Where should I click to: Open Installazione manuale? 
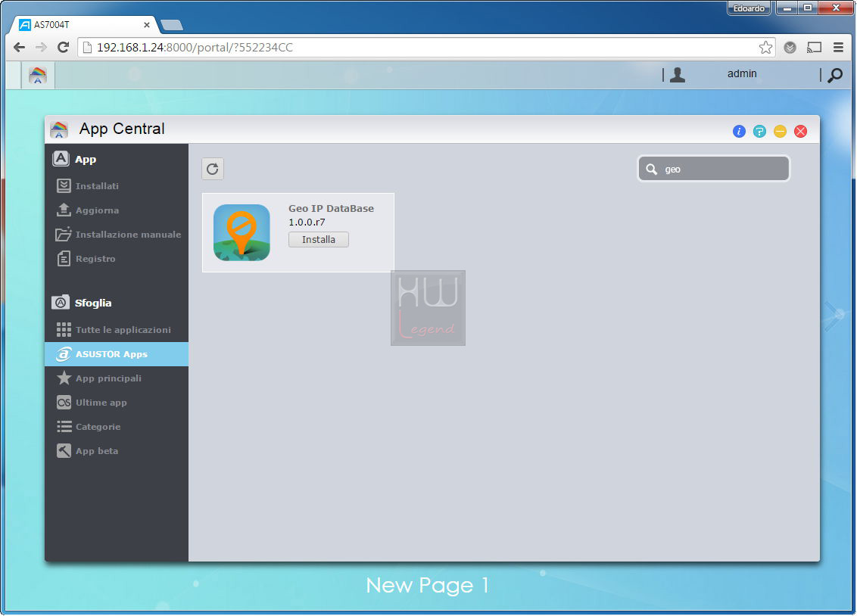click(x=117, y=235)
